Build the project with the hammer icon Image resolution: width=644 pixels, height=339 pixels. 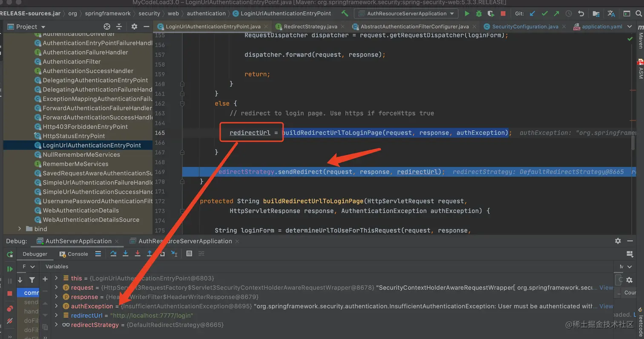pos(345,14)
